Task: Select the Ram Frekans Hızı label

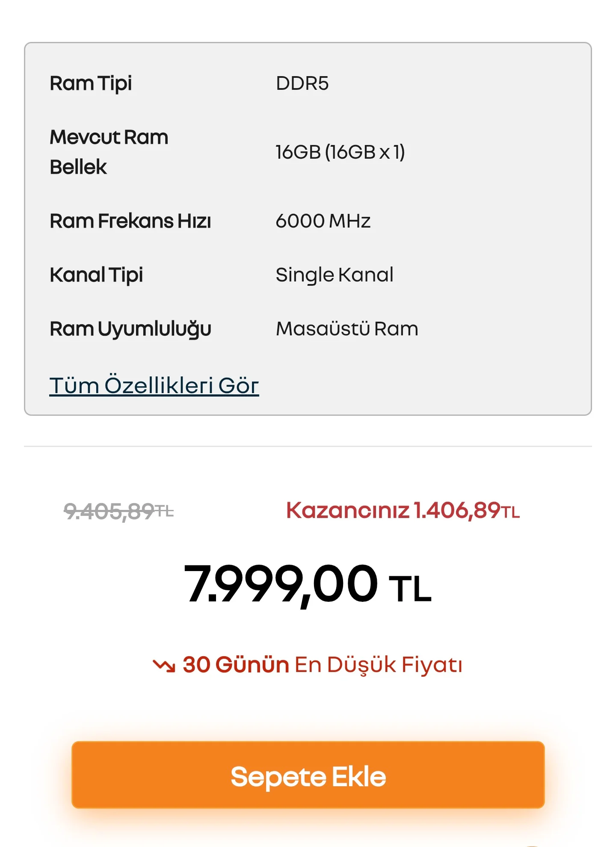Action: point(130,221)
